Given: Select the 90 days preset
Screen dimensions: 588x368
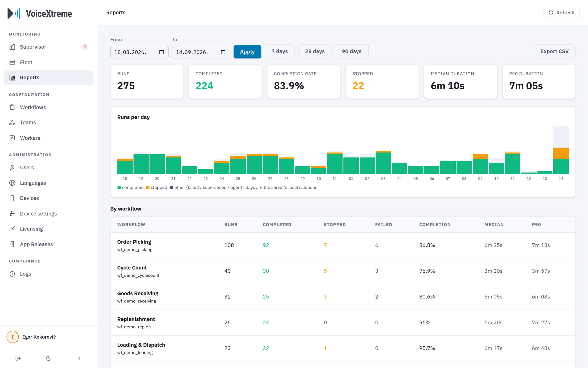Looking at the screenshot, I should coord(352,51).
